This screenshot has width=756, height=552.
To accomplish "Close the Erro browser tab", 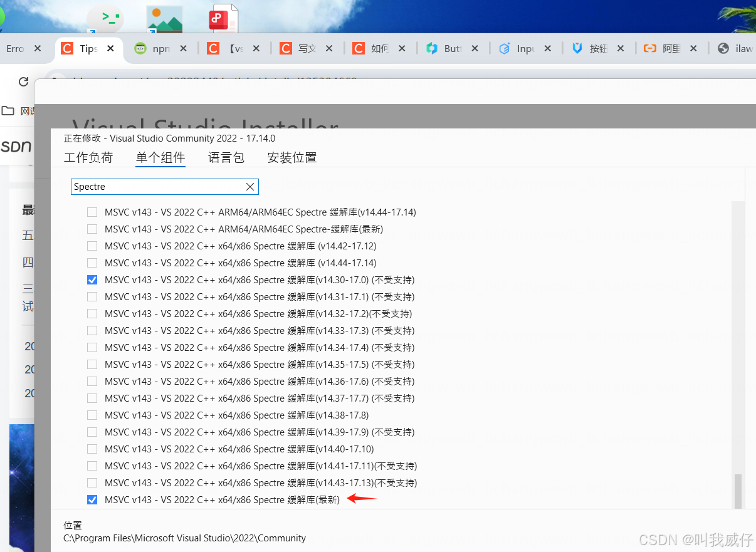I will click(x=38, y=48).
